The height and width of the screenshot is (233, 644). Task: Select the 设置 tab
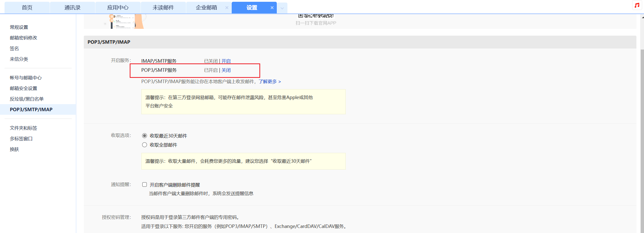pyautogui.click(x=252, y=8)
